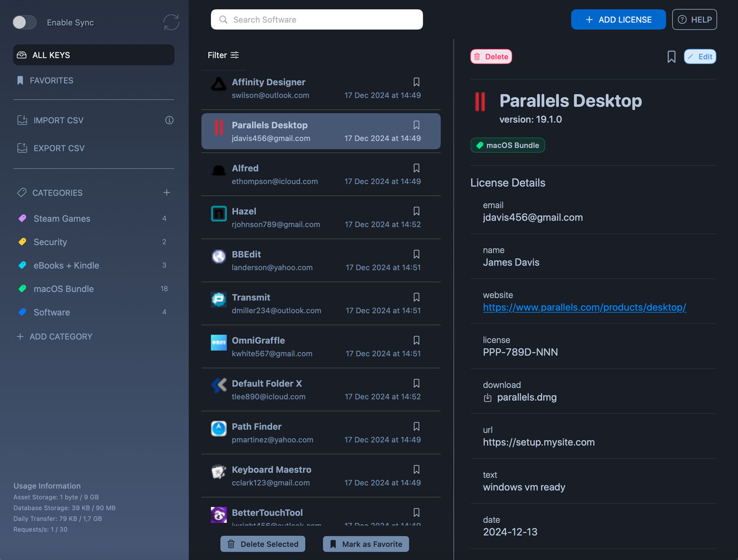Image resolution: width=738 pixels, height=560 pixels.
Task: Toggle favorite bookmark on Alfred row
Action: pos(416,168)
